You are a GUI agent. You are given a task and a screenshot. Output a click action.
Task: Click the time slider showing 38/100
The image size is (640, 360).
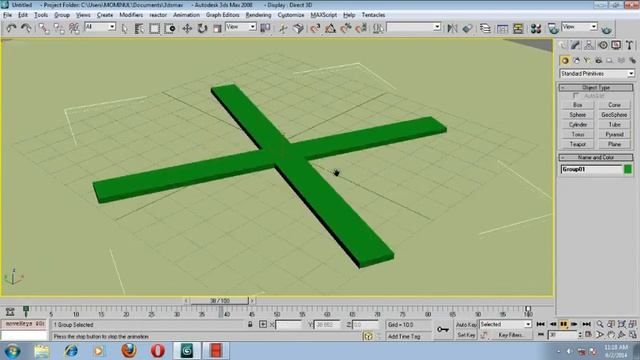[x=220, y=301]
